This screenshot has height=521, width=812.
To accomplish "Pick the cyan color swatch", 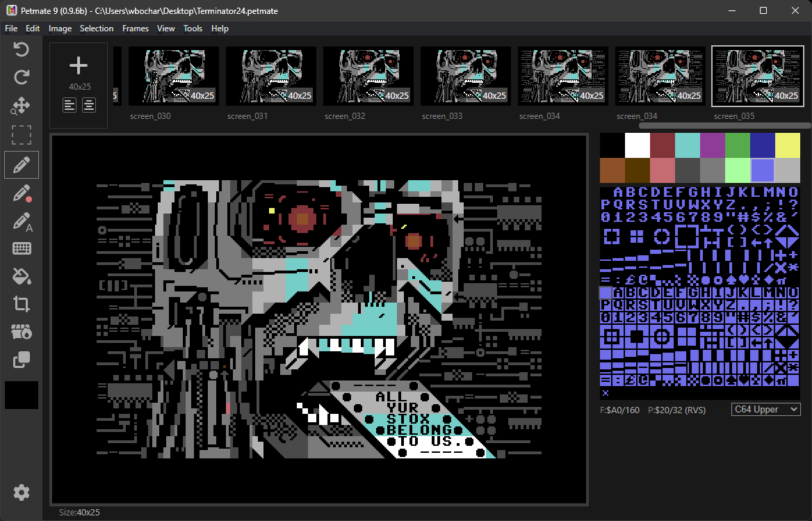I will pyautogui.click(x=687, y=145).
